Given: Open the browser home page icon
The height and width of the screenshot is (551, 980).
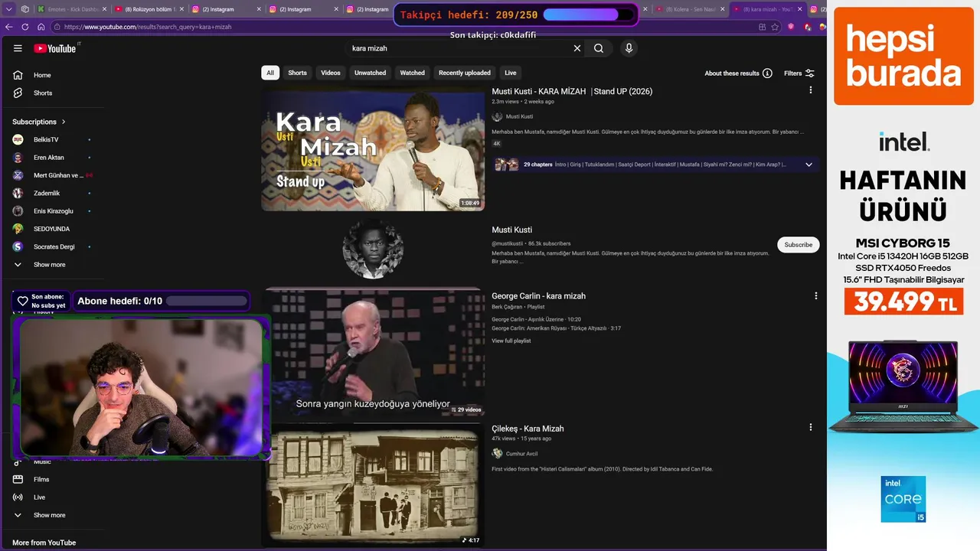Looking at the screenshot, I should 40,27.
